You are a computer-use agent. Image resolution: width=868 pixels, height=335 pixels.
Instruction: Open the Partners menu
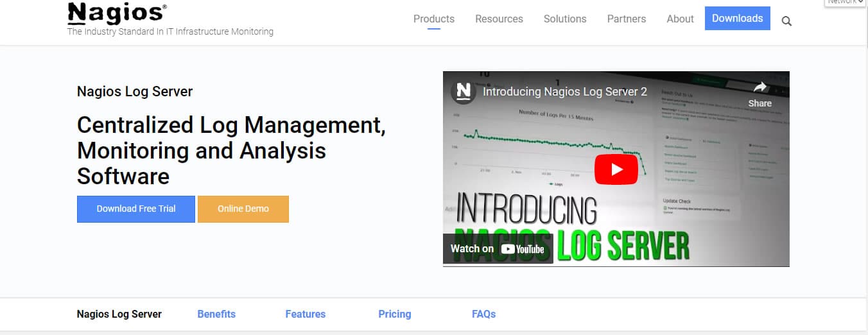pos(627,19)
